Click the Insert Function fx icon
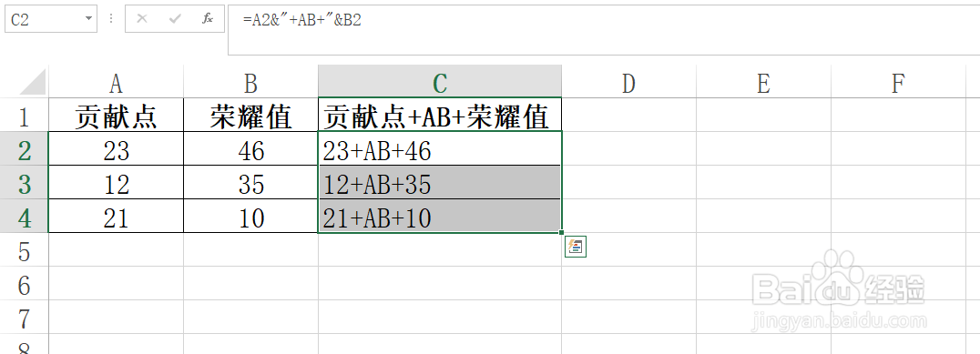This screenshot has width=980, height=354. click(x=208, y=19)
